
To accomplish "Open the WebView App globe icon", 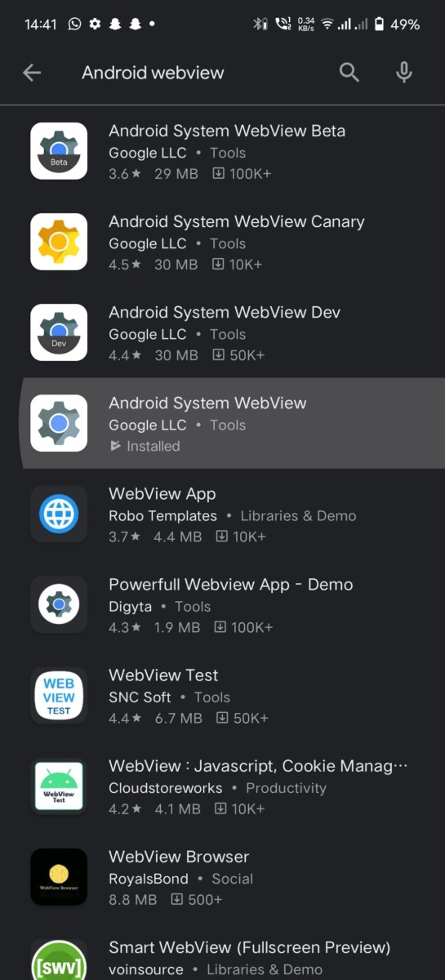I will coord(59,514).
